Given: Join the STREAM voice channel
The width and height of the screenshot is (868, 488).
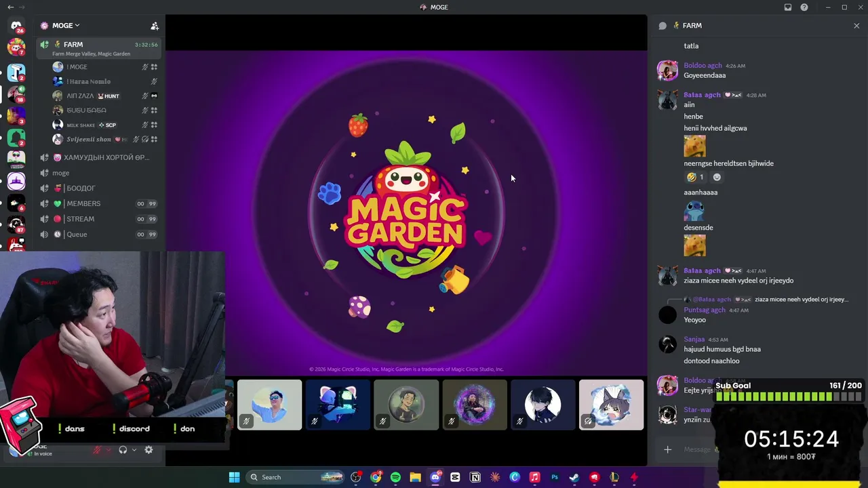Looking at the screenshot, I should [x=99, y=219].
